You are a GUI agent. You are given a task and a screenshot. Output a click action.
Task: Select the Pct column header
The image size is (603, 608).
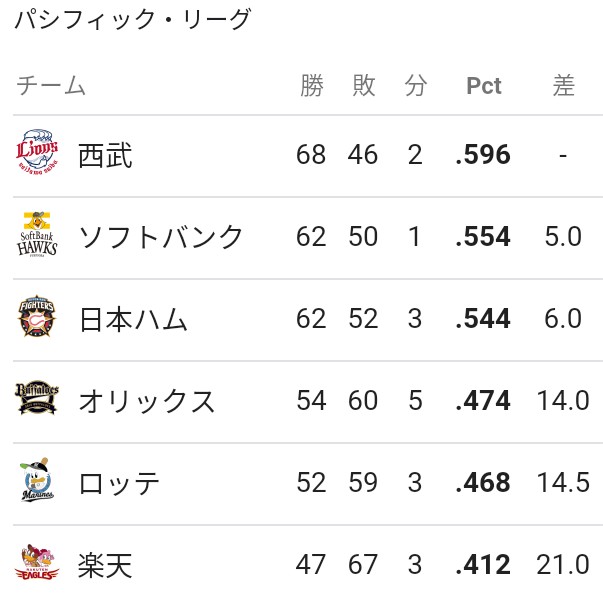point(484,85)
